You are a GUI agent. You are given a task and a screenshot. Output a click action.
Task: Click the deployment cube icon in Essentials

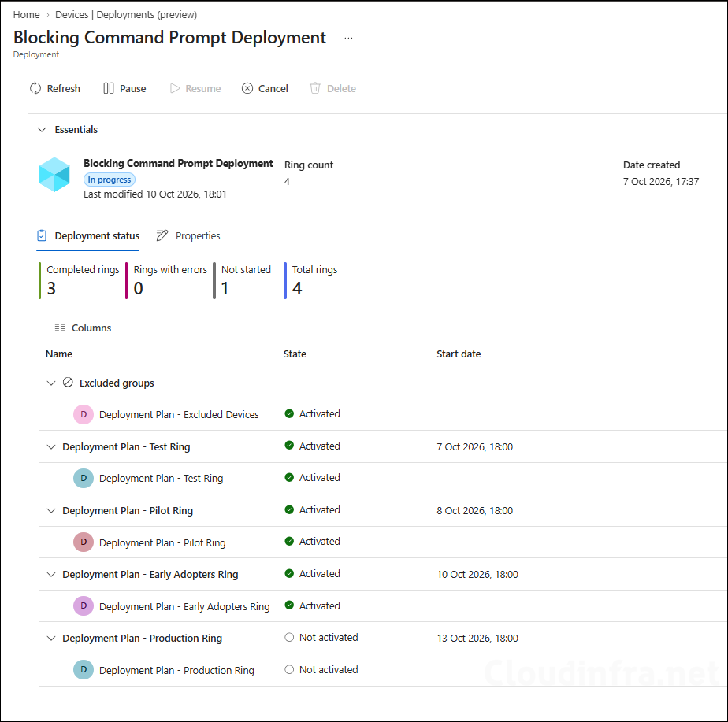coord(55,175)
